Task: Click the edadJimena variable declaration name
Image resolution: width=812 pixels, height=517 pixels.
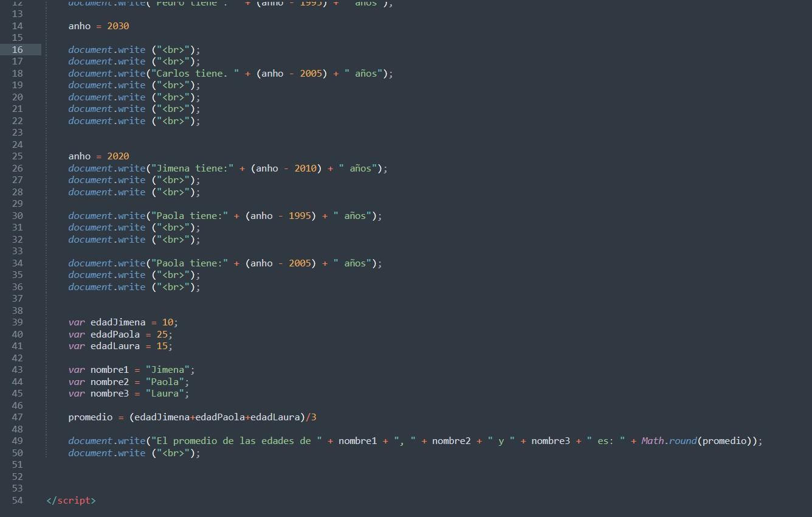Action: point(118,322)
